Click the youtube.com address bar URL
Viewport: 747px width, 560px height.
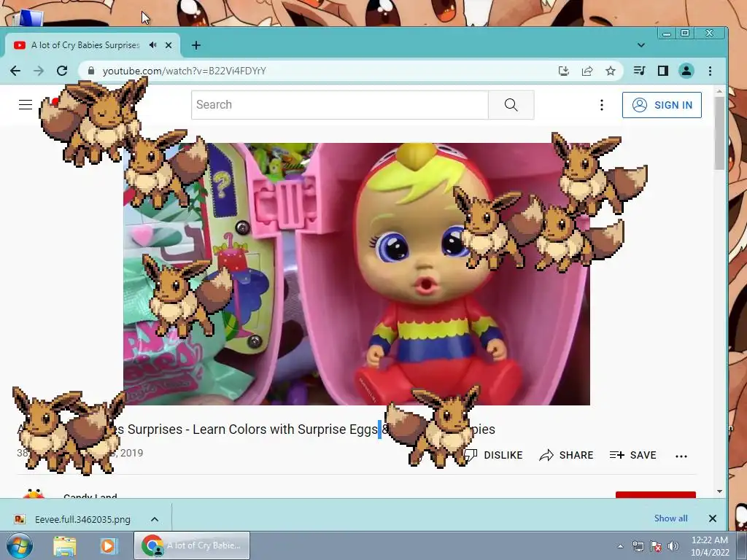point(185,71)
